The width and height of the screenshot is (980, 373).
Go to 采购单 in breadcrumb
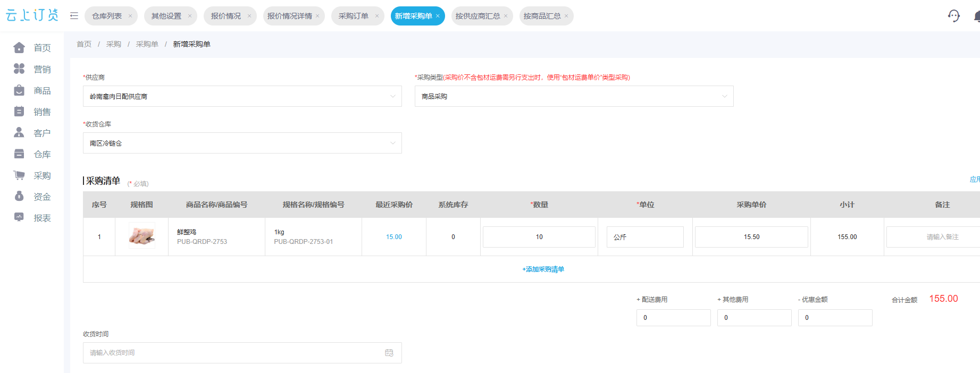(147, 44)
